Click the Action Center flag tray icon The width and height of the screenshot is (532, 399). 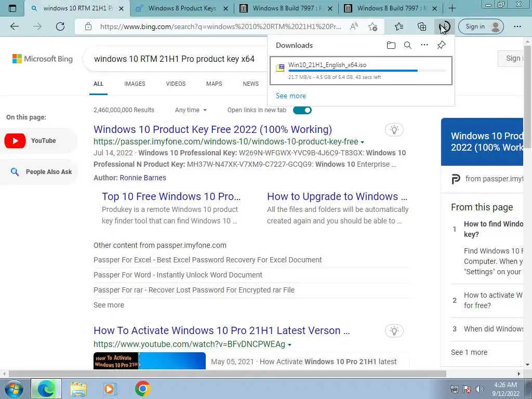[x=467, y=389]
